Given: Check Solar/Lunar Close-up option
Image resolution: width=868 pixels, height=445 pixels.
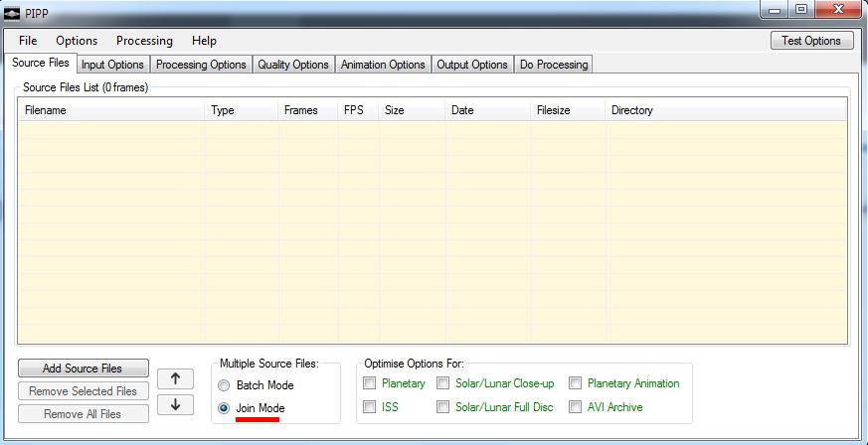Looking at the screenshot, I should [x=443, y=383].
